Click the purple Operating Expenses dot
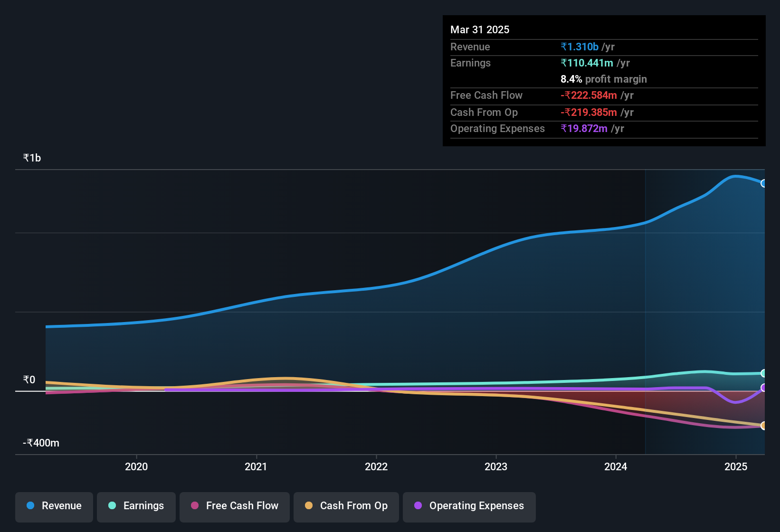Screen dimensions: 780x532 pyautogui.click(x=418, y=505)
